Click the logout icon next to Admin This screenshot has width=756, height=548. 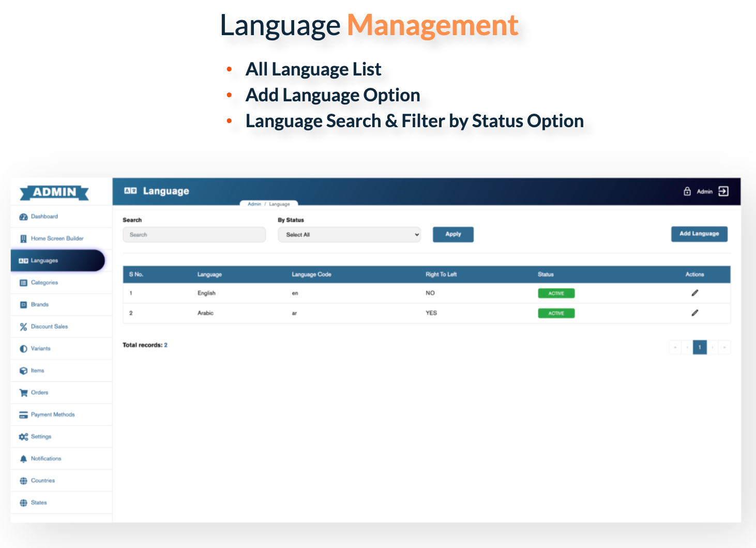(x=723, y=191)
